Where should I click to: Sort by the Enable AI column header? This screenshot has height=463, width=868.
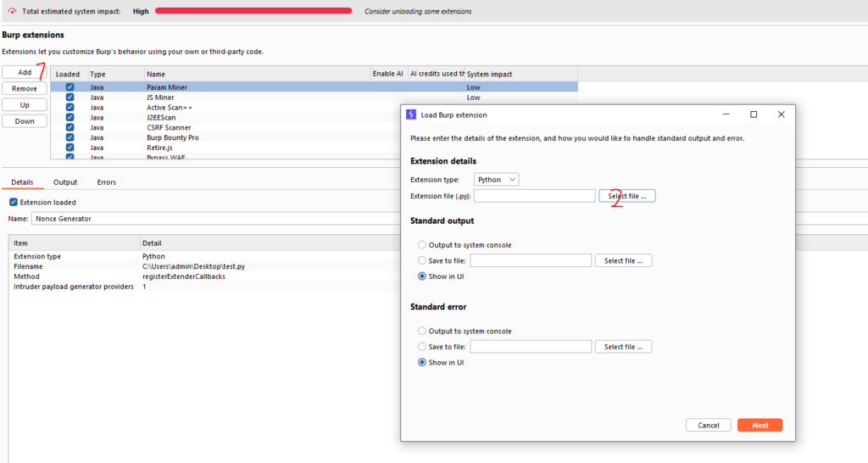[388, 75]
